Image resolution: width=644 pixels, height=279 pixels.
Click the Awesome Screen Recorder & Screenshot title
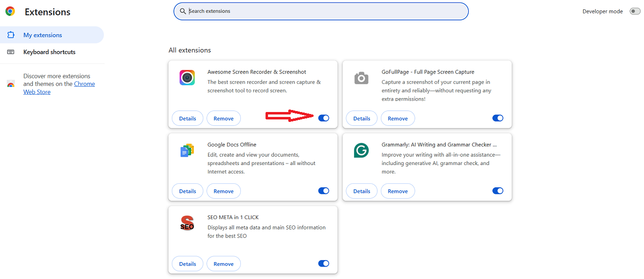coord(257,72)
